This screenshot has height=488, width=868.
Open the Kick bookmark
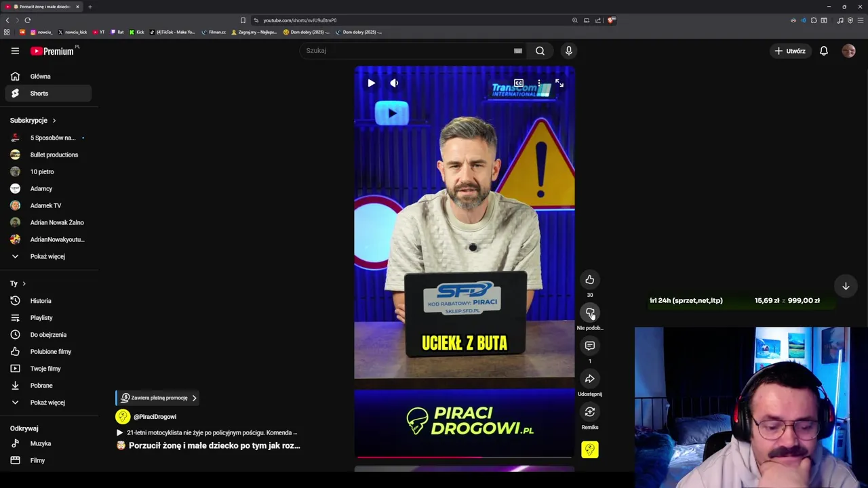[x=136, y=32]
